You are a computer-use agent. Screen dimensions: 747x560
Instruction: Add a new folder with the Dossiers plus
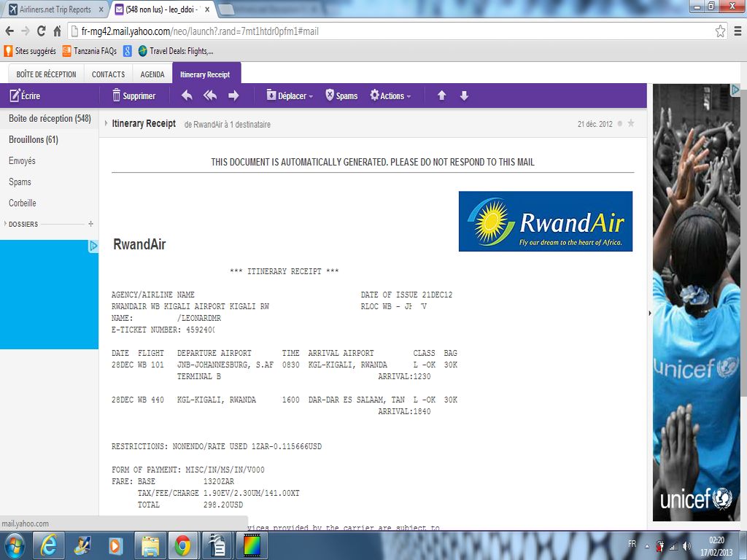[90, 224]
